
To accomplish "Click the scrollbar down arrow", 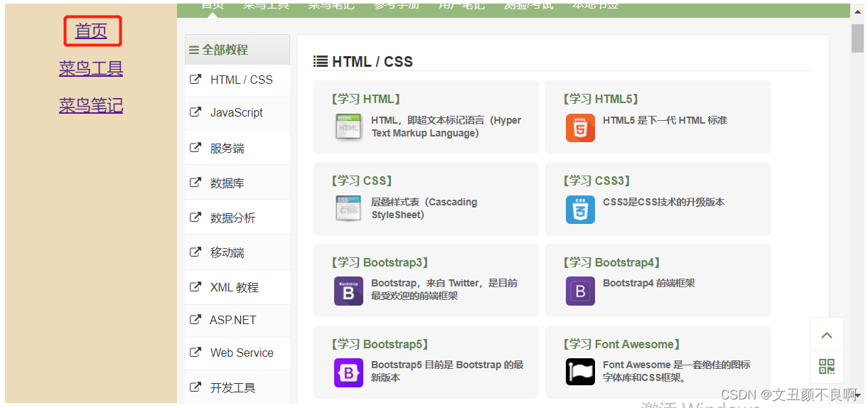I will click(858, 395).
